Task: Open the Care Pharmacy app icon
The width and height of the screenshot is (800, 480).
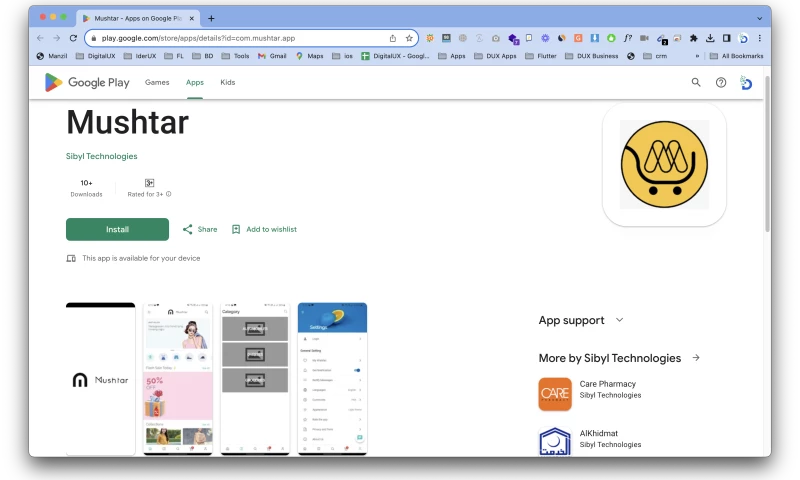Action: point(555,394)
